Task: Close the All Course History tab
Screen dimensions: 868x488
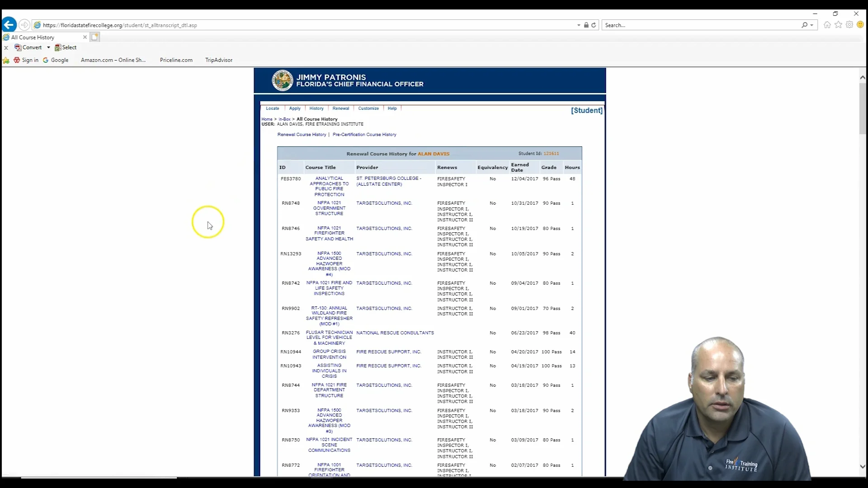Action: (x=85, y=37)
